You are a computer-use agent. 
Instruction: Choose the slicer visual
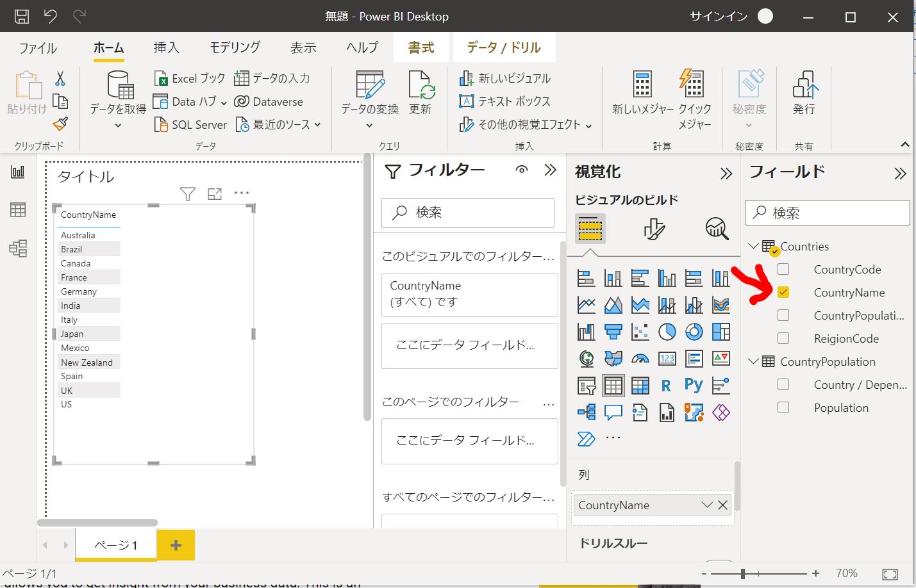pos(586,386)
